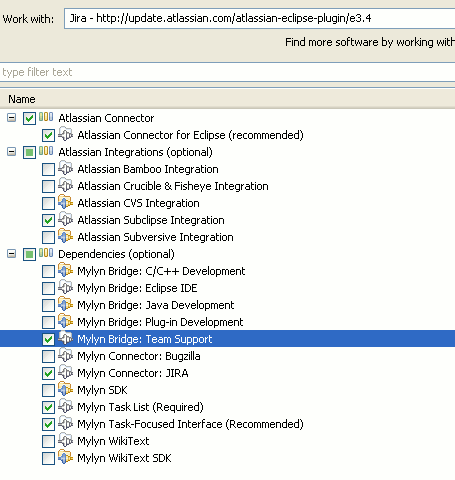Check the Atlassian Bamboo Integration checkbox
The height and width of the screenshot is (480, 455).
pyautogui.click(x=48, y=169)
